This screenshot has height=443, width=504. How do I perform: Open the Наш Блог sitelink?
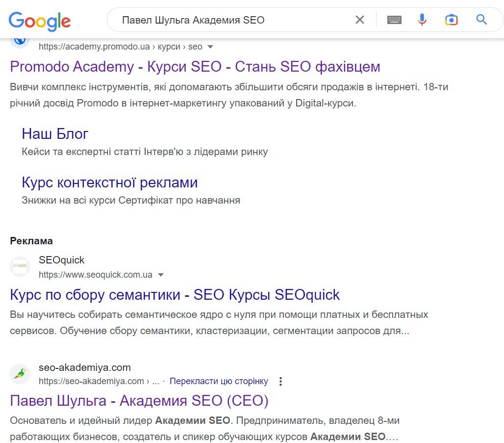tap(55, 133)
